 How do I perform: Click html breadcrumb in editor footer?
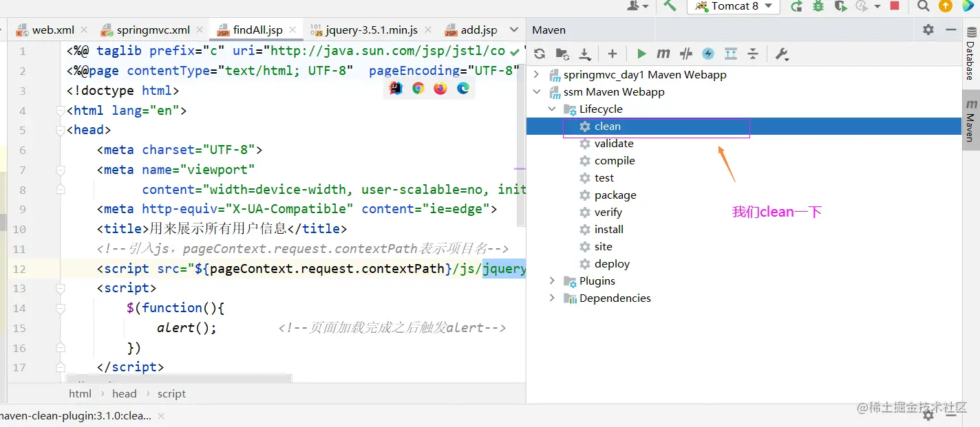pos(80,393)
